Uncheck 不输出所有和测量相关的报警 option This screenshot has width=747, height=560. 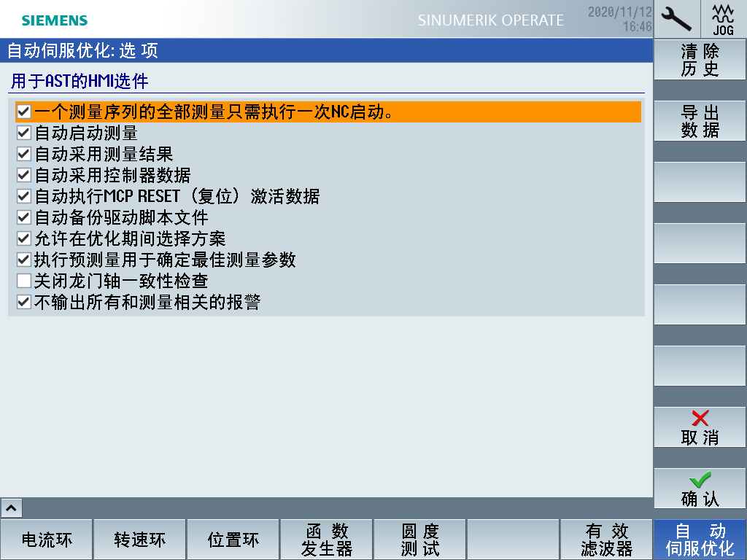[x=24, y=302]
